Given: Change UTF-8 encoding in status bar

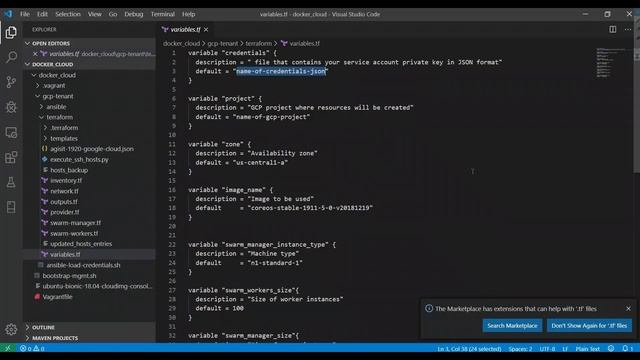Looking at the screenshot, I should point(547,349).
